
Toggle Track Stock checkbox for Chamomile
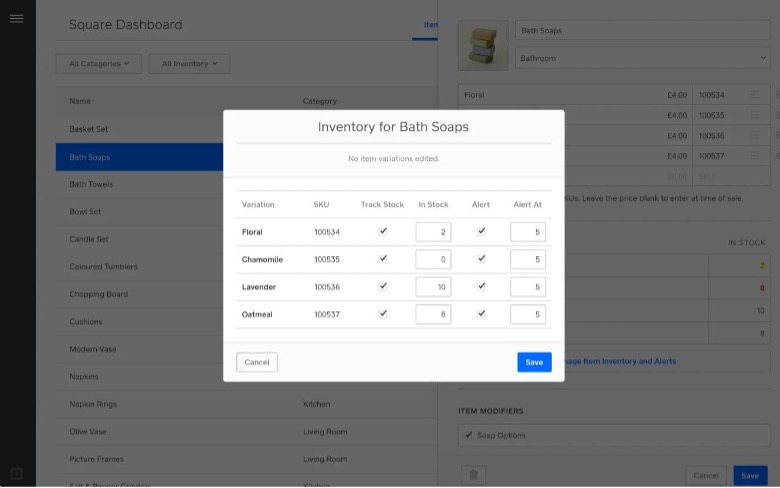coord(383,259)
